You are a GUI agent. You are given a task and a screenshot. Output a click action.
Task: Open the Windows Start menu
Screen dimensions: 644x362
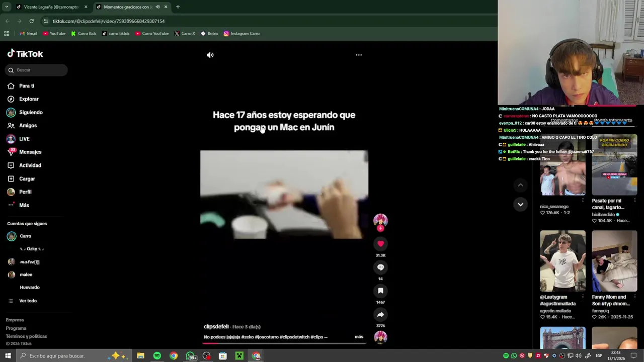[x=8, y=356]
